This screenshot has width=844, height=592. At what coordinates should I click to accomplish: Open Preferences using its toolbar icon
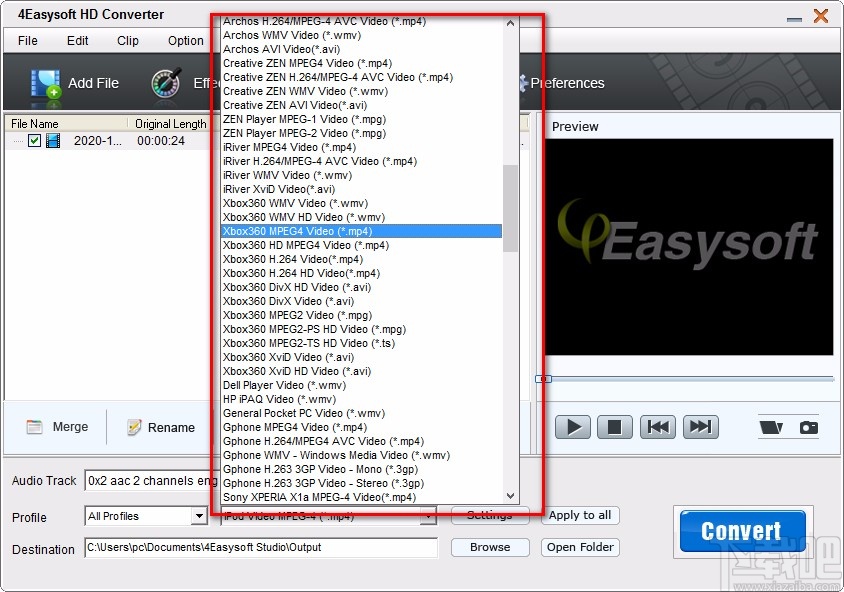(x=525, y=84)
